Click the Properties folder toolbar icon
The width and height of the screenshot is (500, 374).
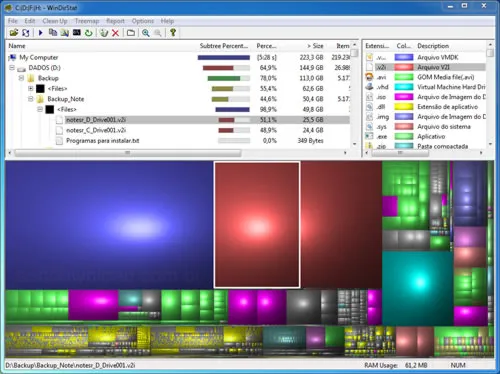coord(131,33)
